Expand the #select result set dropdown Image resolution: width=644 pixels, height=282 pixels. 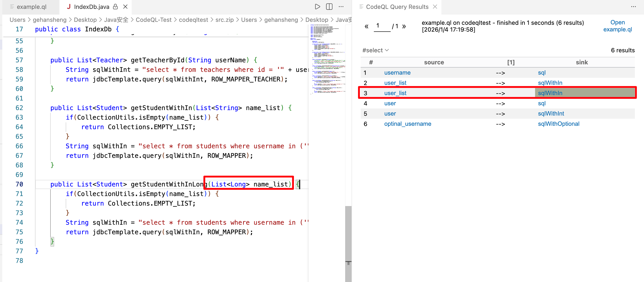pos(375,50)
